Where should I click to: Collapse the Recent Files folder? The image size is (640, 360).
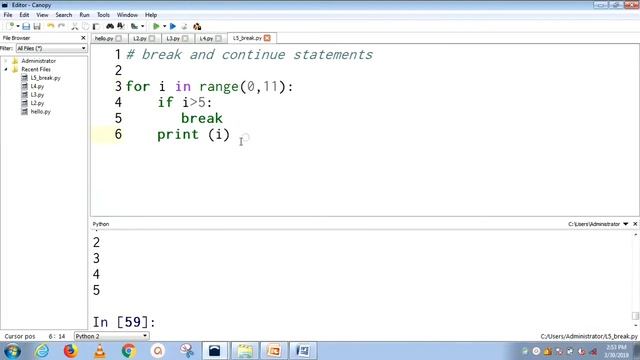tap(6, 69)
